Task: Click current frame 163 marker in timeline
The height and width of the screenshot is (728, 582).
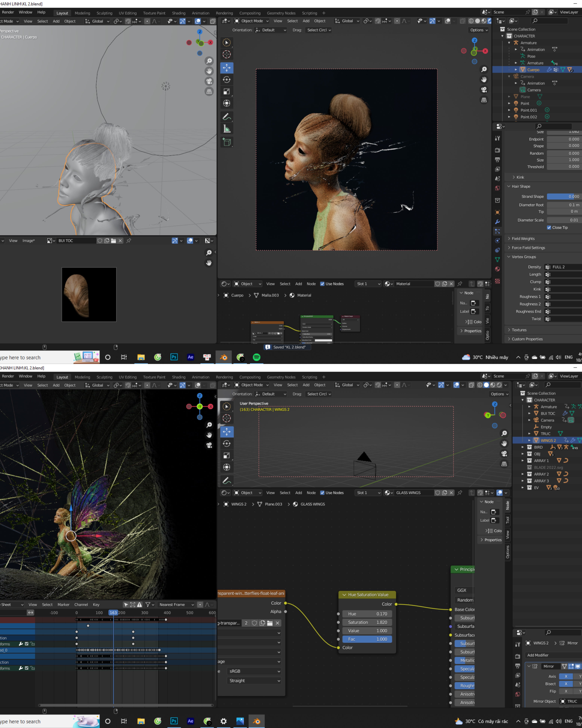Action: tap(113, 613)
